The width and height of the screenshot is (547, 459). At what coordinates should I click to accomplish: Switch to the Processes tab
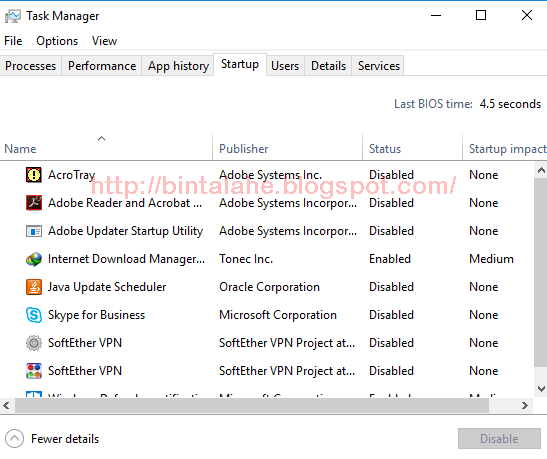[x=31, y=66]
